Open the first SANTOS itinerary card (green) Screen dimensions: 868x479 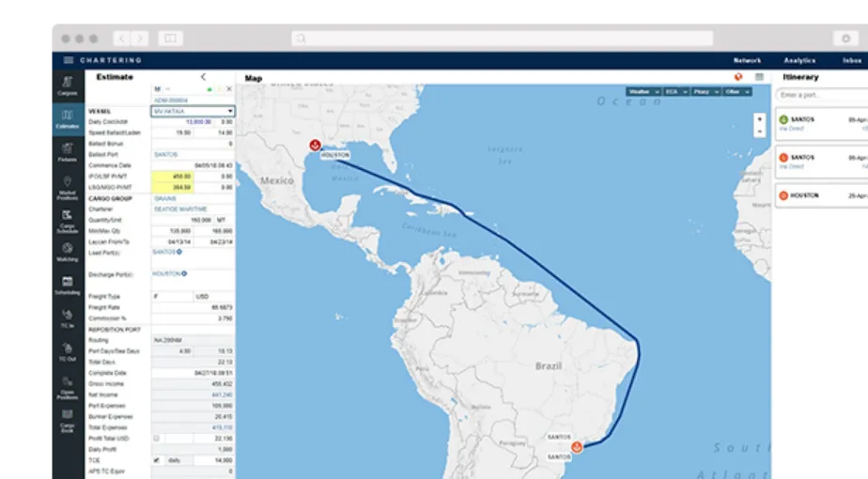coord(821,124)
